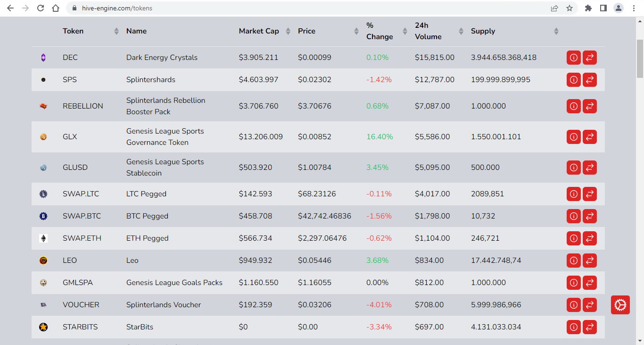The width and height of the screenshot is (644, 345).
Task: Sort by the Market Cap column
Action: pyautogui.click(x=288, y=31)
